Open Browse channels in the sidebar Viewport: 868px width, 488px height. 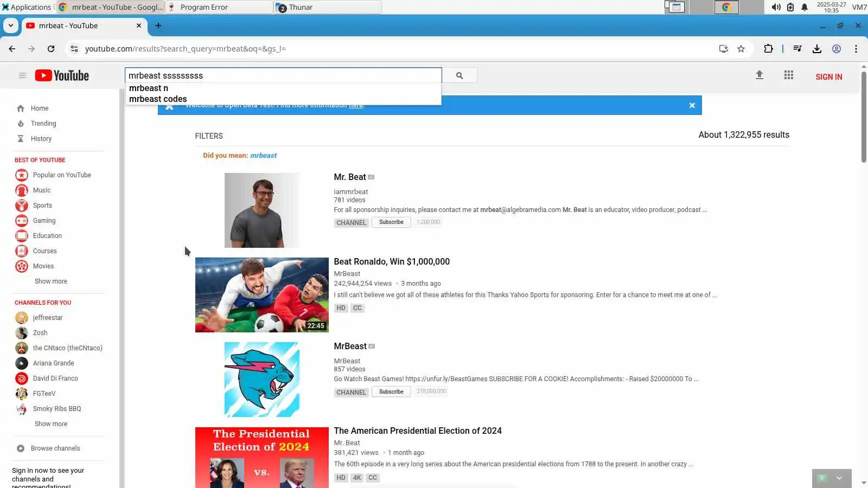pyautogui.click(x=55, y=448)
